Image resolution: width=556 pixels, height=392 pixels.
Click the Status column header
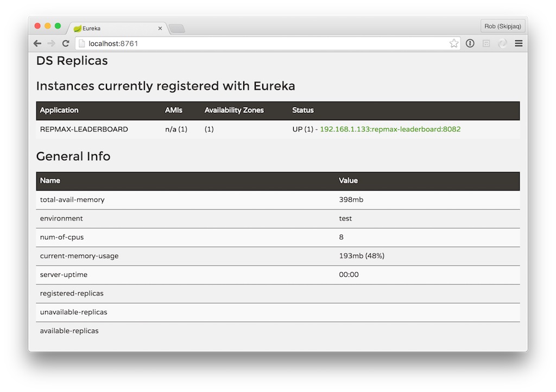[303, 110]
